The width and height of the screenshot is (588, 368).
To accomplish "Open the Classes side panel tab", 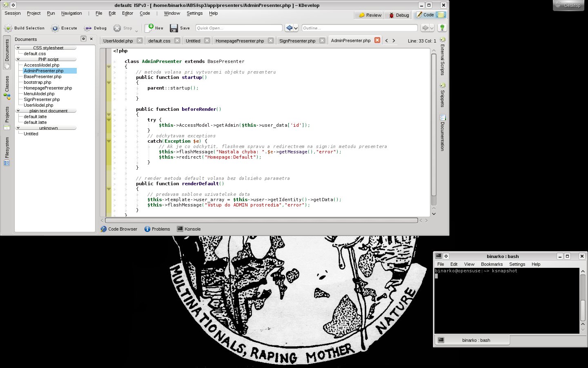I will click(7, 88).
